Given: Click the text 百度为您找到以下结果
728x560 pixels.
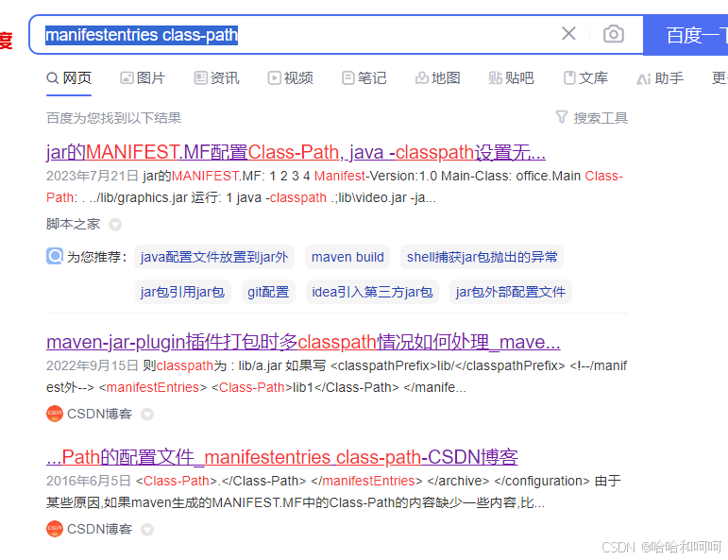Looking at the screenshot, I should coord(113,118).
